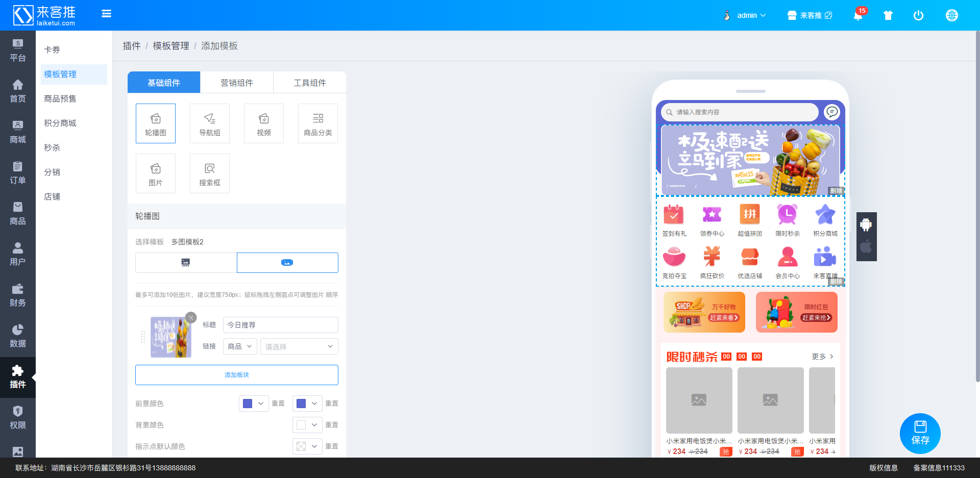Click the carousel image thumbnail
This screenshot has width=980, height=478.
click(171, 337)
